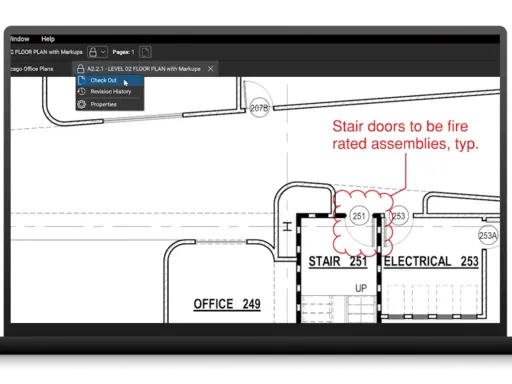
Task: Expand the lock dropdown arrow in toolbar
Action: (103, 52)
